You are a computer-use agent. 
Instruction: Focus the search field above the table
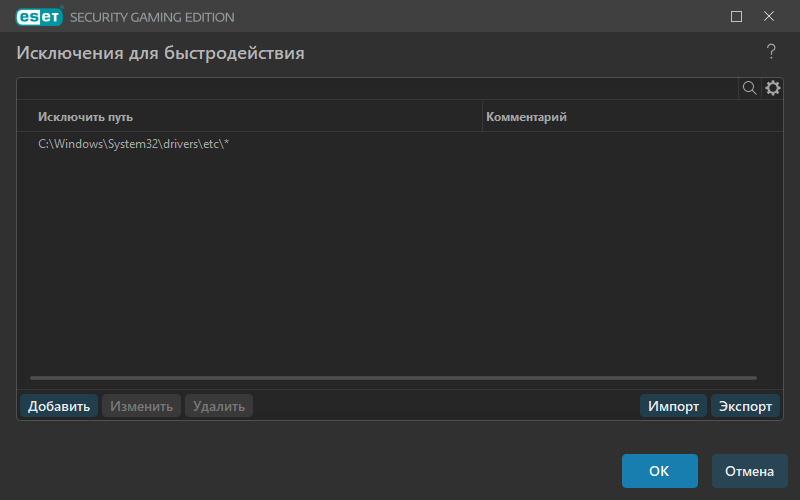click(378, 88)
